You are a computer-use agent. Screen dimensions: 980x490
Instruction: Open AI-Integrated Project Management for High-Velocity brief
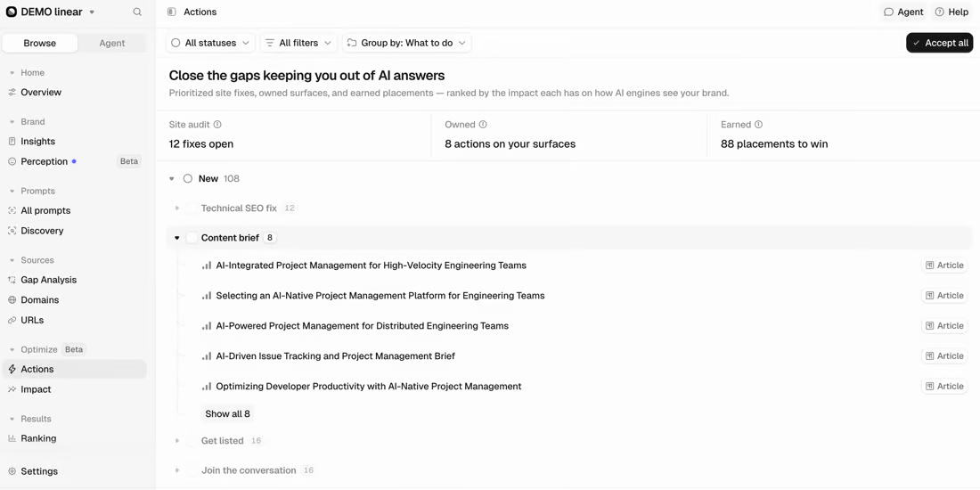[x=372, y=265]
